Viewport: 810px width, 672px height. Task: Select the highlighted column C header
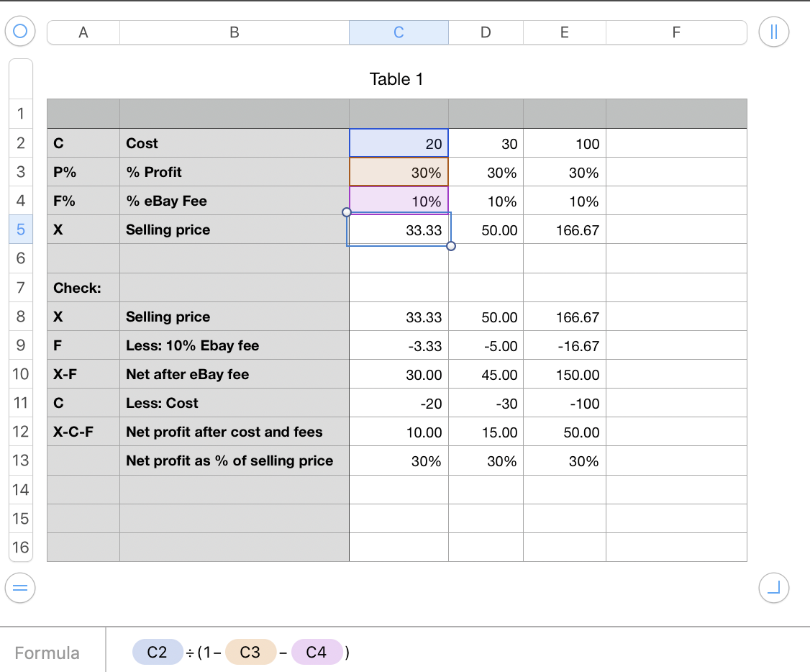[x=399, y=32]
